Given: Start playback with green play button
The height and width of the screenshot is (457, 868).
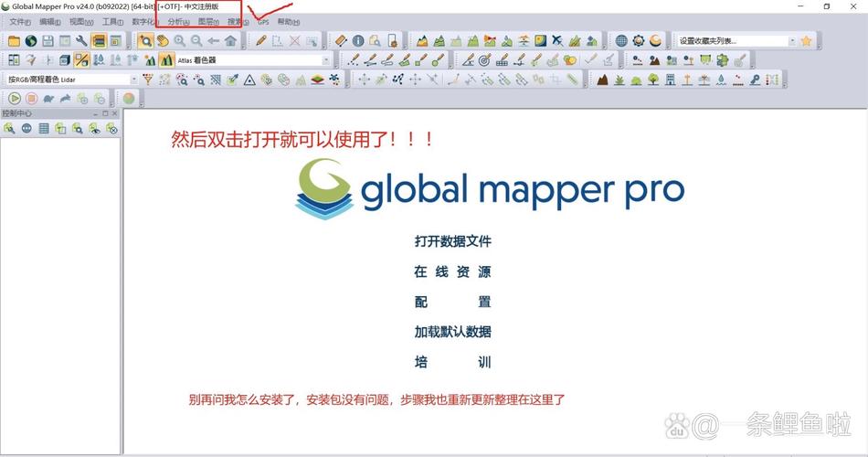Looking at the screenshot, I should pos(15,99).
